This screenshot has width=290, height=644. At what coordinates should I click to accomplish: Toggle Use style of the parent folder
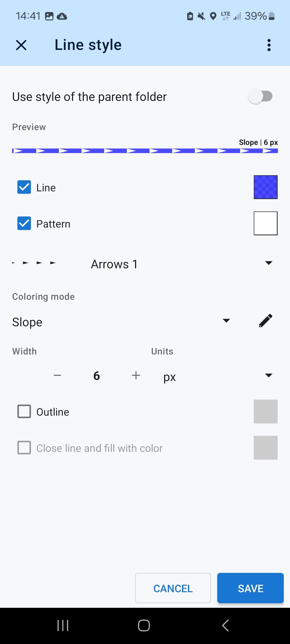pos(260,96)
